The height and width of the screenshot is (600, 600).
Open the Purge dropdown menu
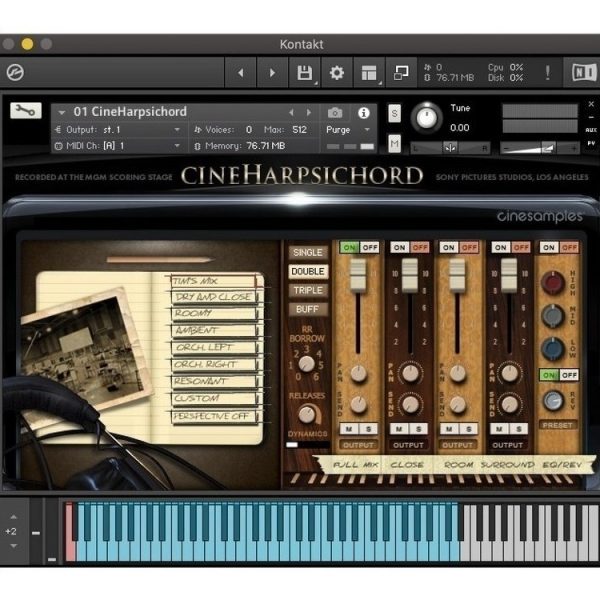pyautogui.click(x=348, y=130)
